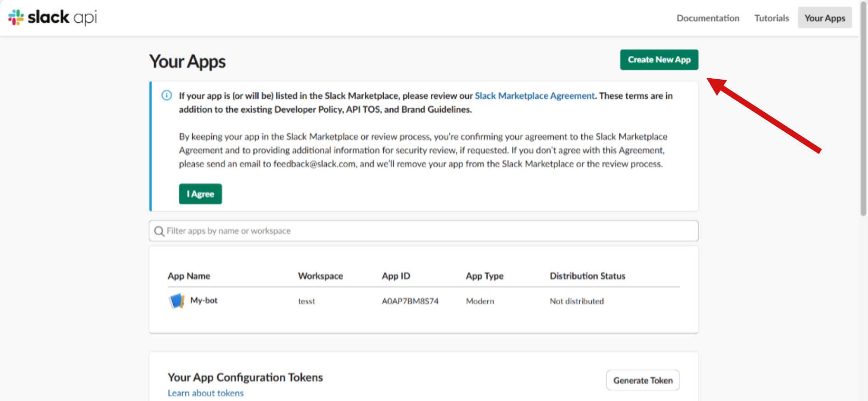Viewport: 868px width, 401px height.
Task: Click the Your App Configuration Tokens heading
Action: pos(245,377)
